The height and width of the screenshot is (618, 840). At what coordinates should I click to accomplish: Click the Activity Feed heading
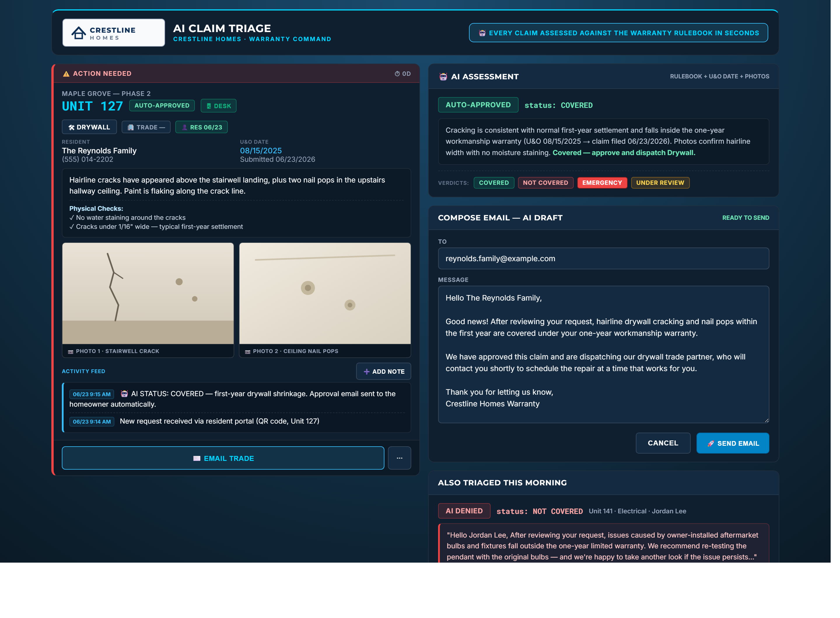click(83, 371)
